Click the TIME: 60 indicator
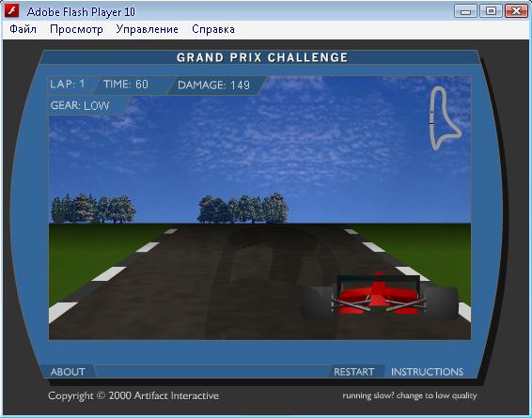This screenshot has width=532, height=418. point(126,85)
